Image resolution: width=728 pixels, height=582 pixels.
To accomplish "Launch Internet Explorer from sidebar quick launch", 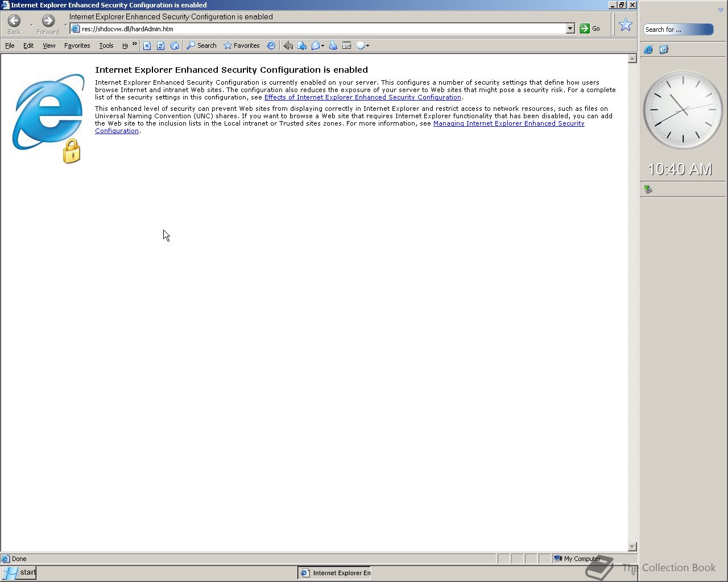I will (648, 49).
